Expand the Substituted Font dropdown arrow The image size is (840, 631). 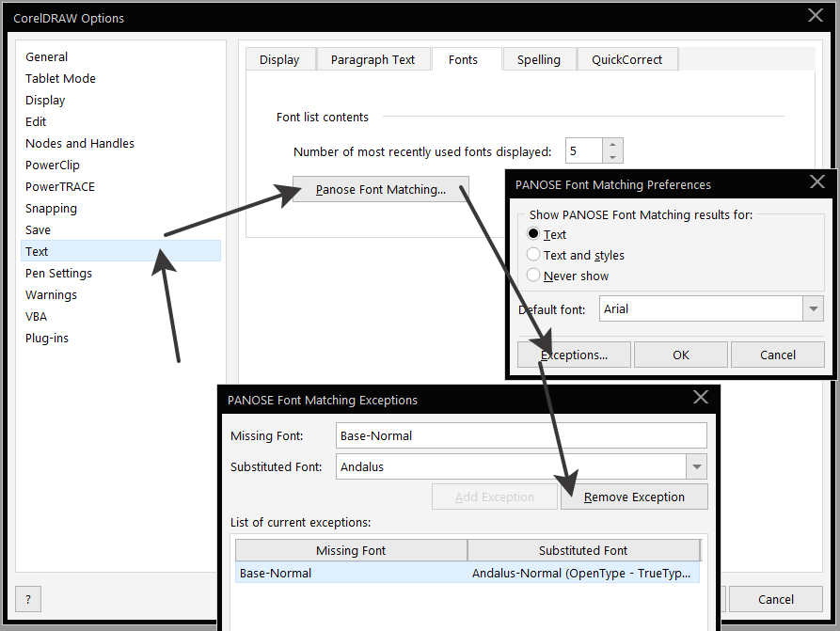click(x=696, y=466)
